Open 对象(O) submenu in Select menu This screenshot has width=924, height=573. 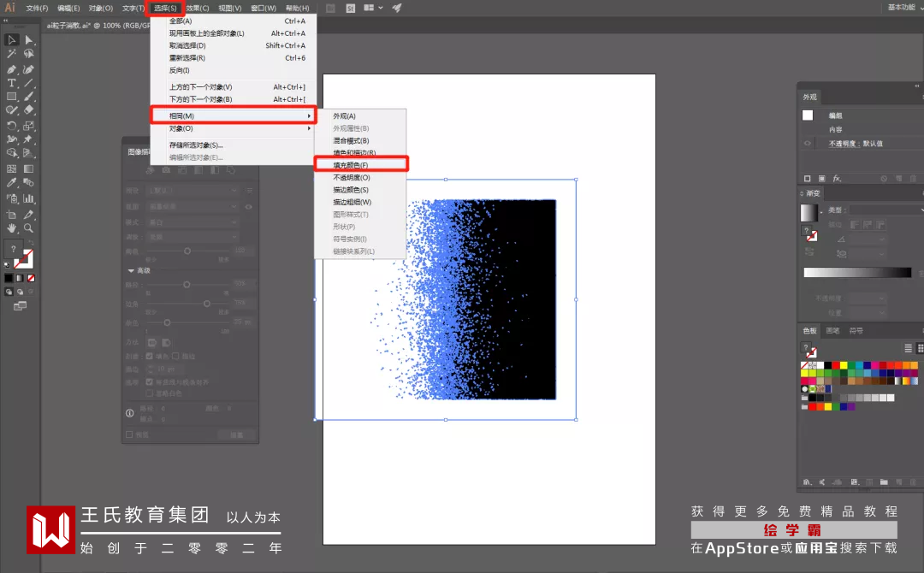234,128
